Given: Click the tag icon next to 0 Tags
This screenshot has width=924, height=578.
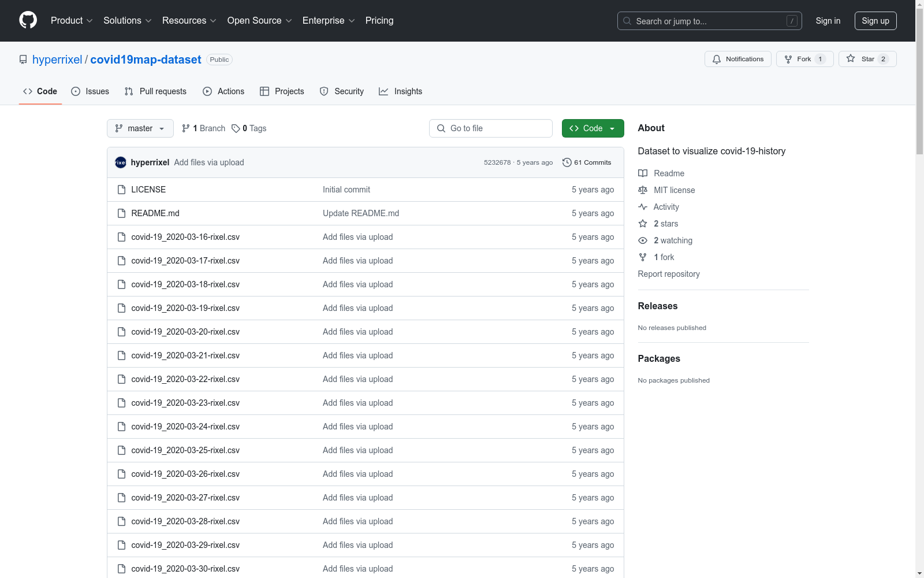Looking at the screenshot, I should [236, 128].
